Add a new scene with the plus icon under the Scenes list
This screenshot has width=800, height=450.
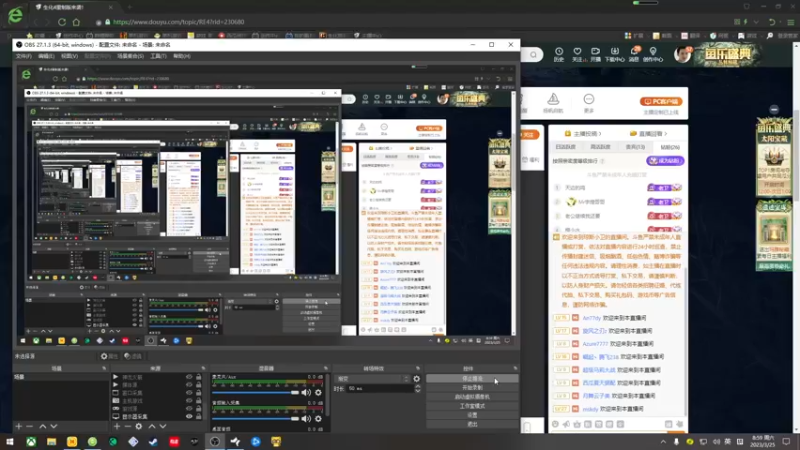19,426
